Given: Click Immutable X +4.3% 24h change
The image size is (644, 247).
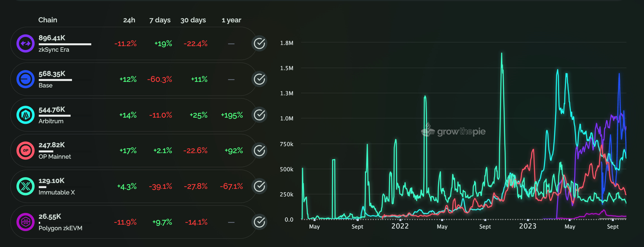Looking at the screenshot, I should [127, 186].
